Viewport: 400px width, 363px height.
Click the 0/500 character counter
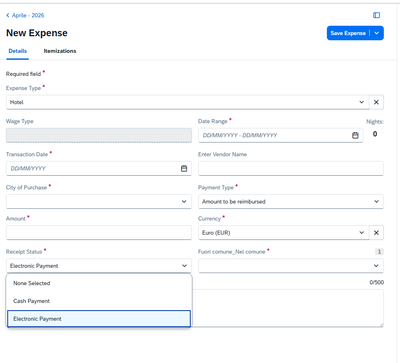click(377, 282)
